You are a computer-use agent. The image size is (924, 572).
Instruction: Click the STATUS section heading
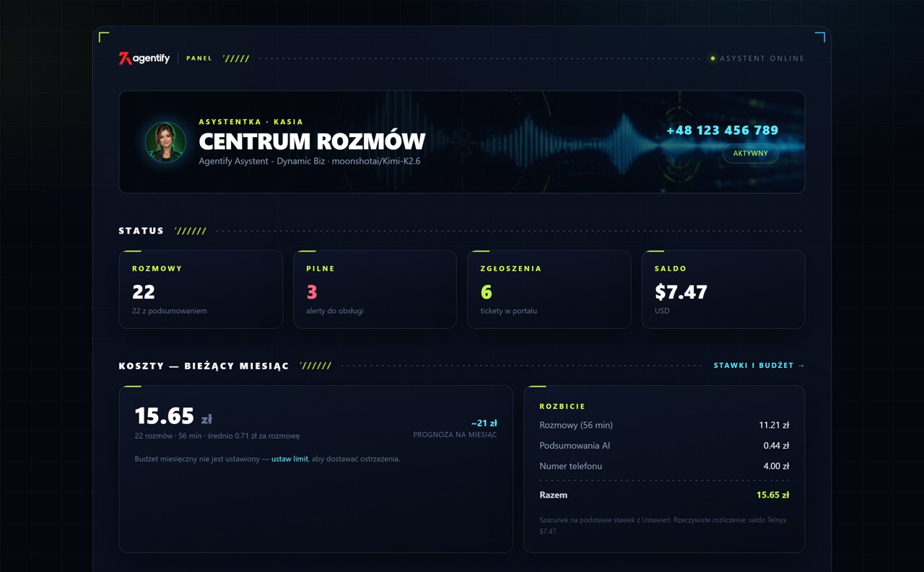coord(141,231)
